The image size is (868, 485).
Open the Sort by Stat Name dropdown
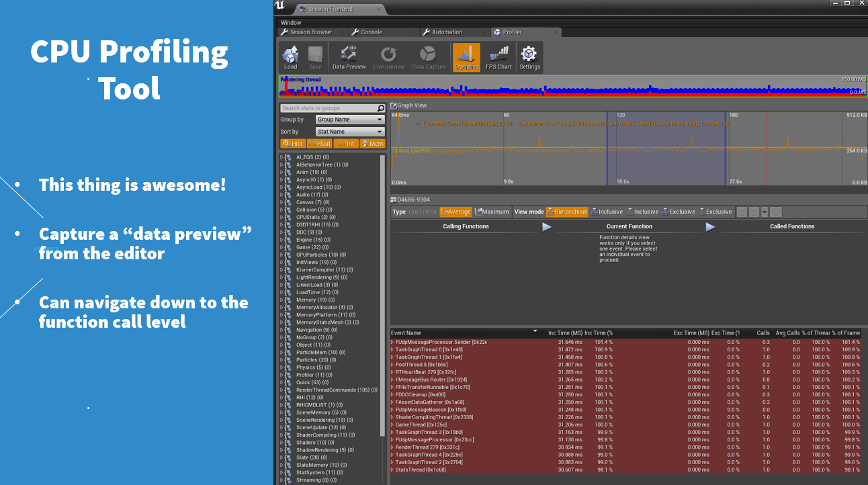click(349, 131)
